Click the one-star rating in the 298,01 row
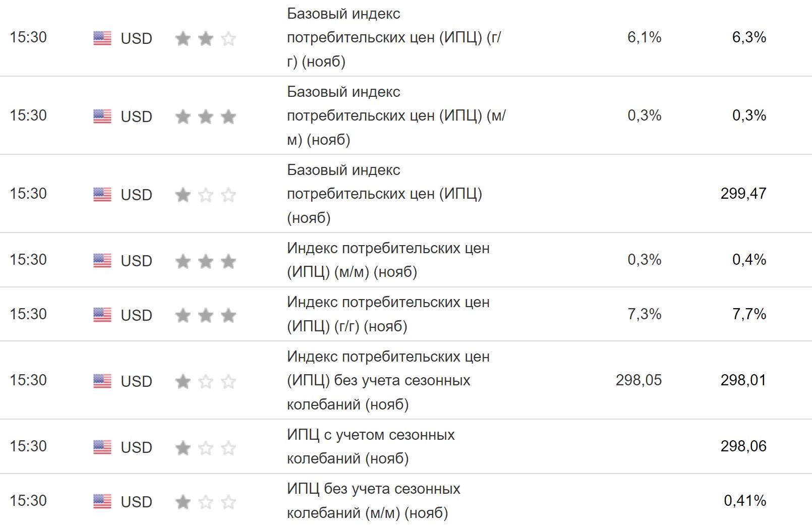Viewport: 812px width, 526px height. pos(205,382)
